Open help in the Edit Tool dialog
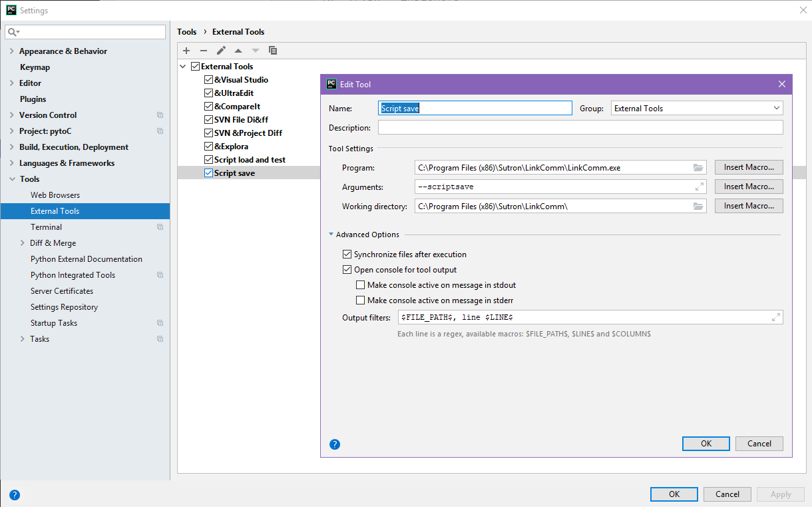This screenshot has height=507, width=812. coord(335,444)
